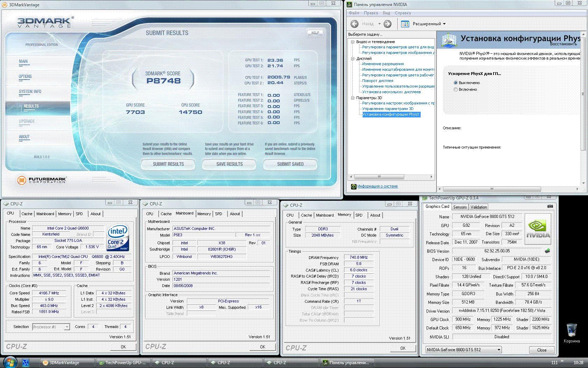Click the Core Speed 4166.7 MHz value

click(49, 293)
